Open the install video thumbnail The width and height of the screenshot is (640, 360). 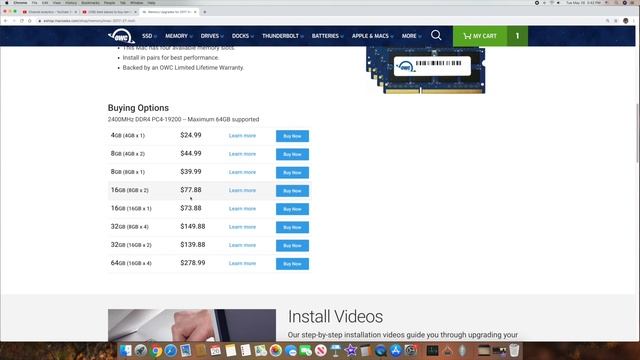coord(192,325)
